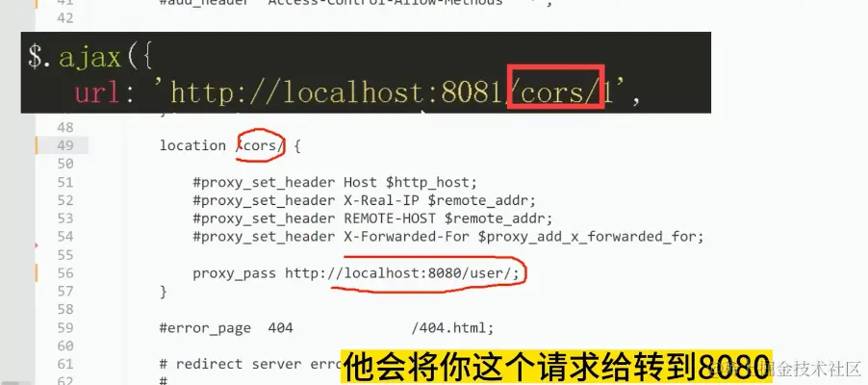This screenshot has width=868, height=385.
Task: Click the orange change marker beside line 56
Action: click(37, 273)
